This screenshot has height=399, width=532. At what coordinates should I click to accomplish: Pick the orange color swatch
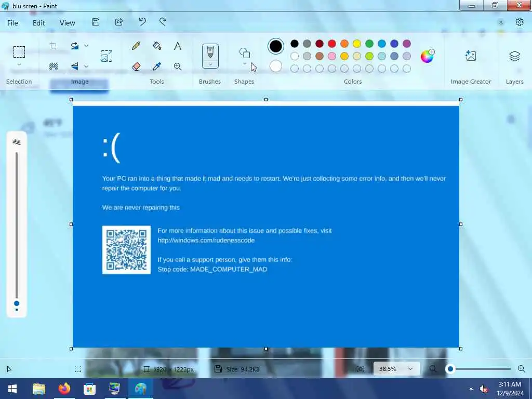344,44
